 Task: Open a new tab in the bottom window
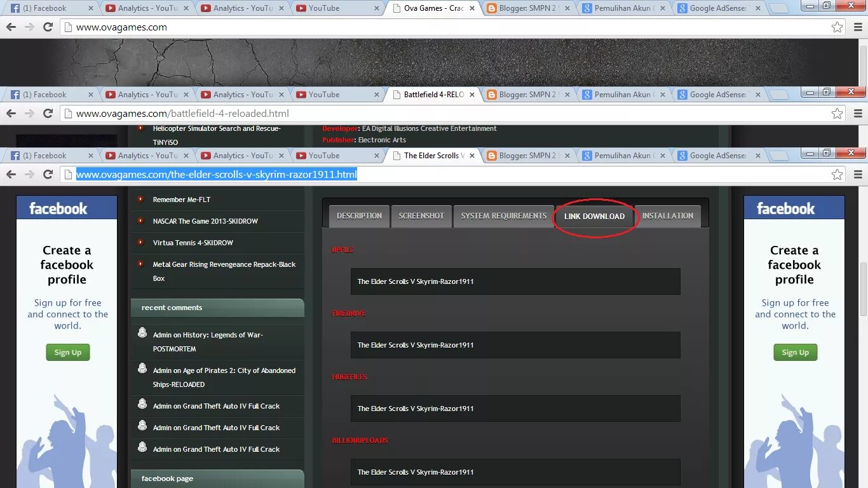coord(779,156)
